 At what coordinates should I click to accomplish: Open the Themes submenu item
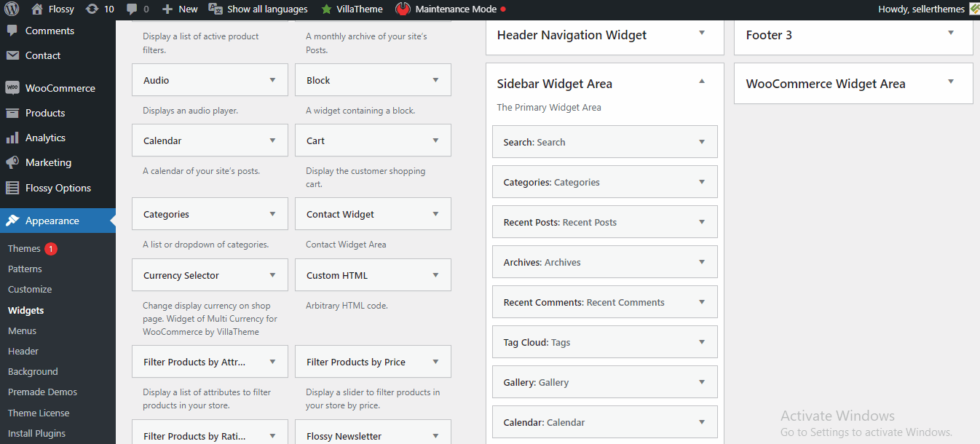[x=24, y=248]
